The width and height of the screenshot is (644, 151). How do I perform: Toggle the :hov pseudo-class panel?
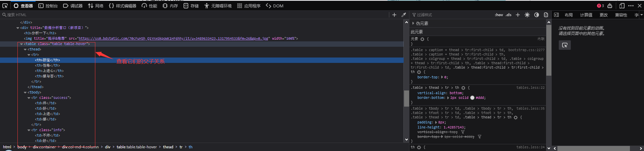[x=499, y=15]
